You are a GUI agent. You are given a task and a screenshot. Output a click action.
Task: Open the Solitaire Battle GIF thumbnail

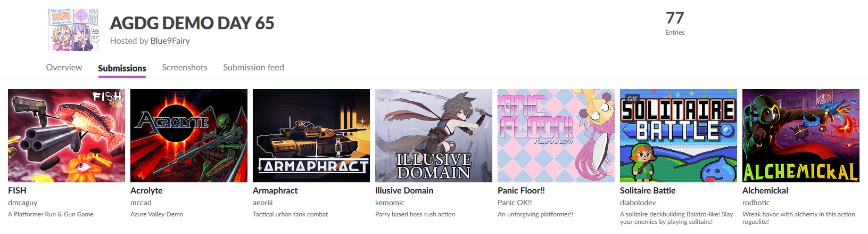tap(679, 135)
